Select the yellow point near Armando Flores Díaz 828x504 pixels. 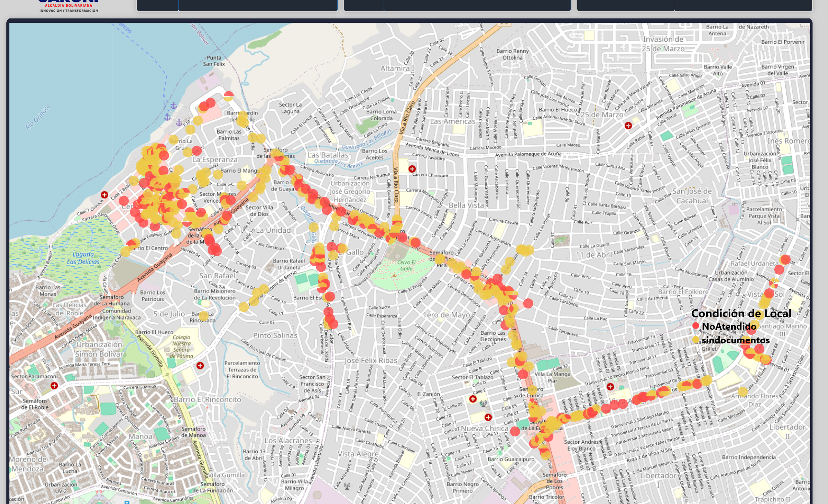743,392
